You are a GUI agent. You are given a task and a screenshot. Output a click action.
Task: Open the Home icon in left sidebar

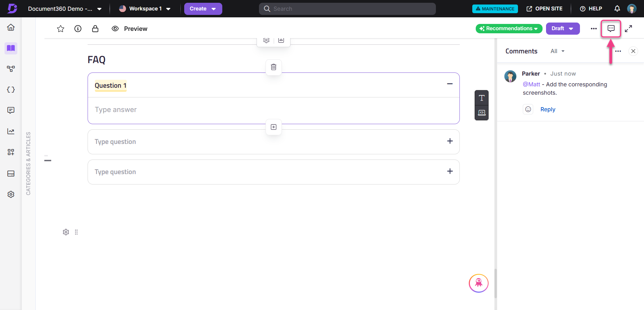coord(11,27)
